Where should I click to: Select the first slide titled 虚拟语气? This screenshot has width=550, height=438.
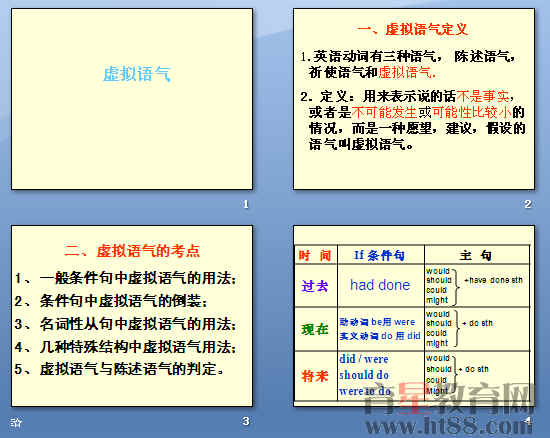click(132, 99)
